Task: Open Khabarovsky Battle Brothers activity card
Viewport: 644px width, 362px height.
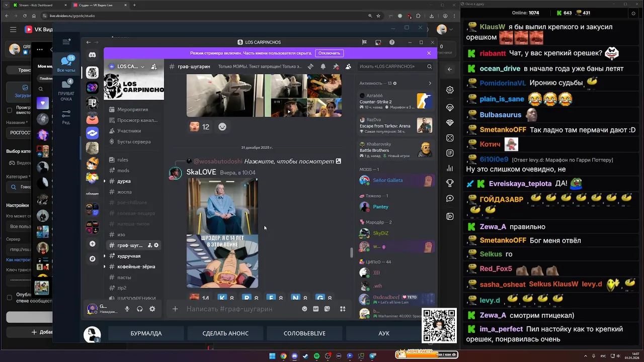Action: [x=395, y=149]
